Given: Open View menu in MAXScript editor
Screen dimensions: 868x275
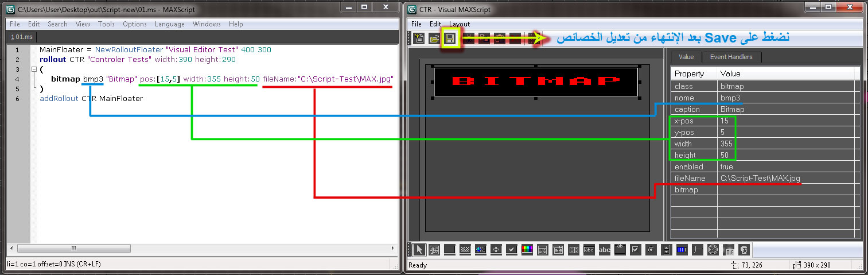Looking at the screenshot, I should click(x=83, y=24).
